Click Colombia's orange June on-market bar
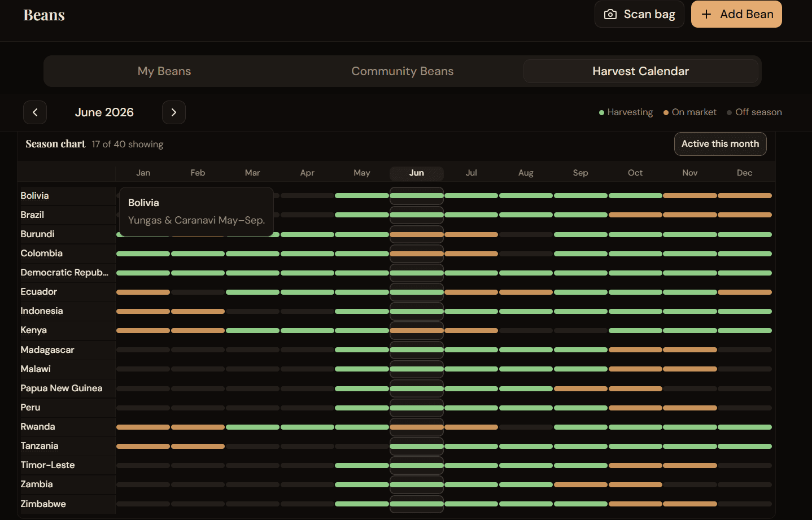 [417, 254]
